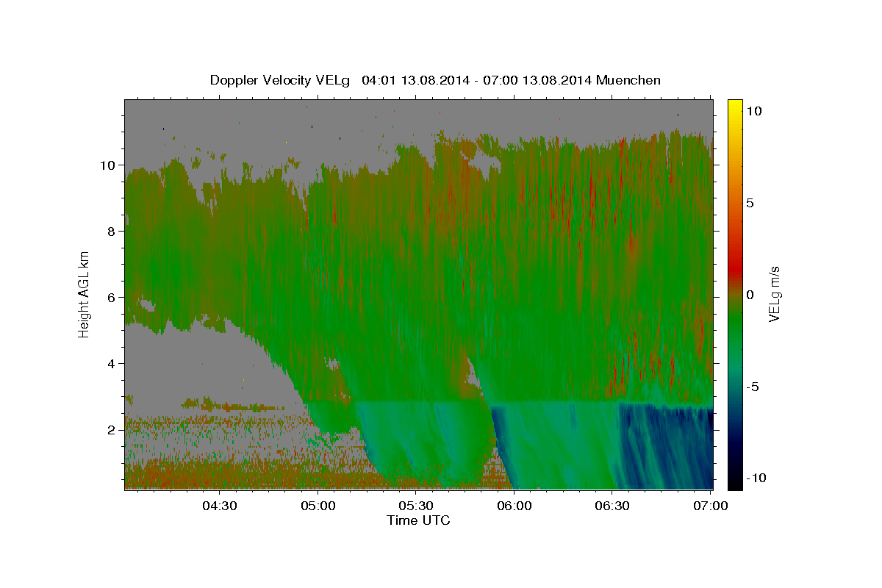Click the "Muenchen" location in the title
Screen dimensions: 882x588
tap(628, 80)
